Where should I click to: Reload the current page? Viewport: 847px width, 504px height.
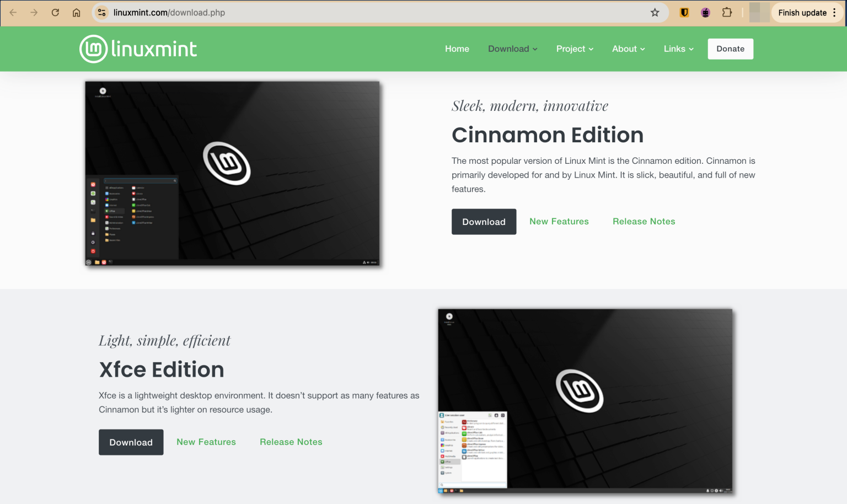(55, 12)
